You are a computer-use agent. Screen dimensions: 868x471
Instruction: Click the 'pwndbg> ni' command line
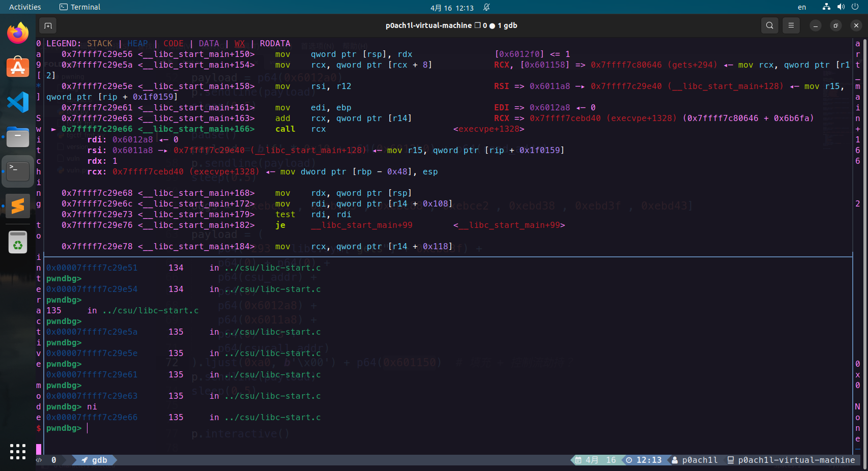click(72, 406)
